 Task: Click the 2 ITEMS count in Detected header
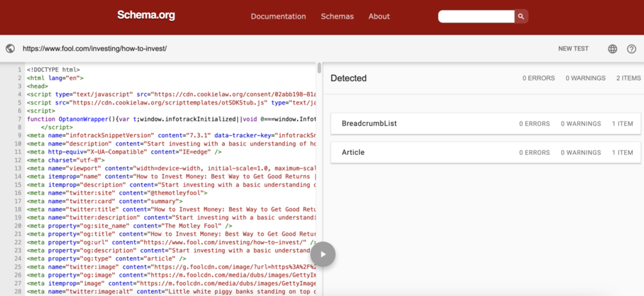[x=628, y=78]
